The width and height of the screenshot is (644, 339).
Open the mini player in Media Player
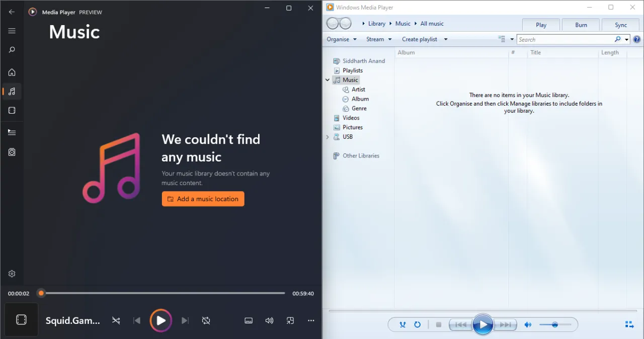(290, 320)
